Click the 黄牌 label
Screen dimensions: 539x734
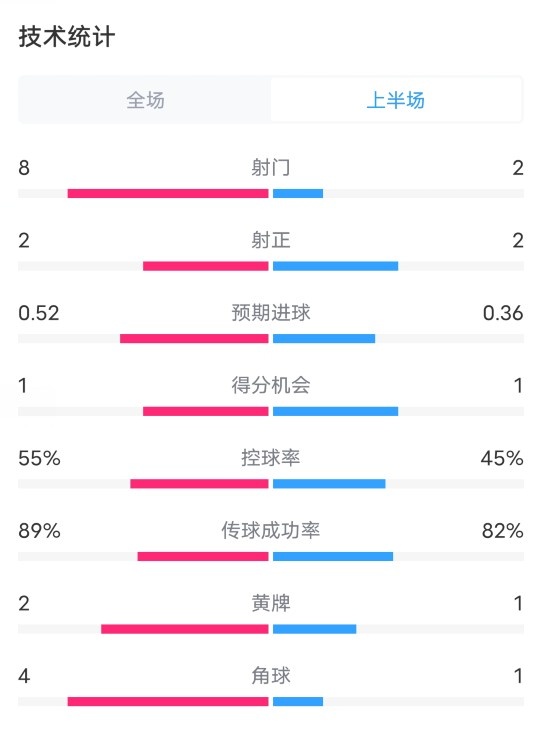pyautogui.click(x=271, y=603)
